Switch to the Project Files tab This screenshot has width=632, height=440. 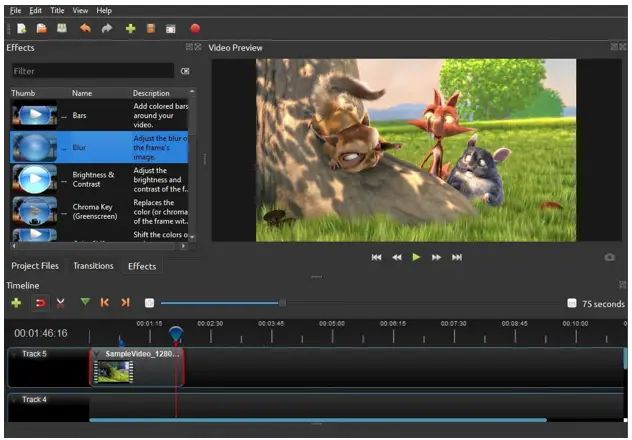(35, 266)
